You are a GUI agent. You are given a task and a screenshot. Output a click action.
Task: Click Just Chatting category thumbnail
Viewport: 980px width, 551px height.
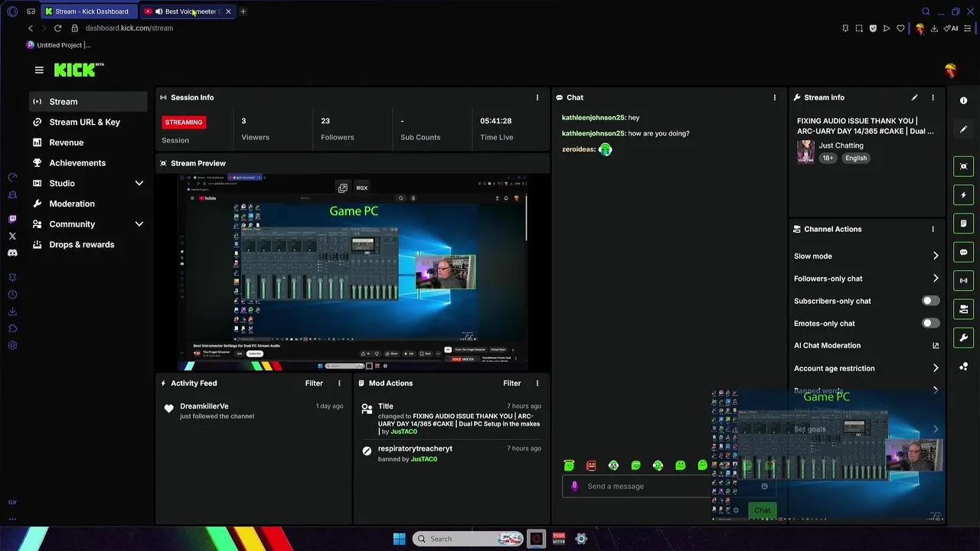pos(805,151)
